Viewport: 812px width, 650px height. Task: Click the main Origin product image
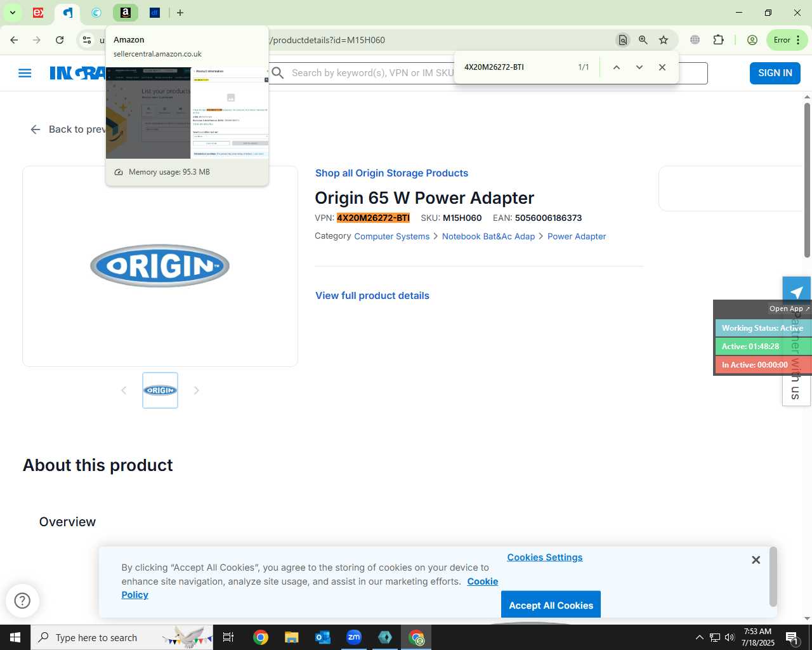click(160, 266)
